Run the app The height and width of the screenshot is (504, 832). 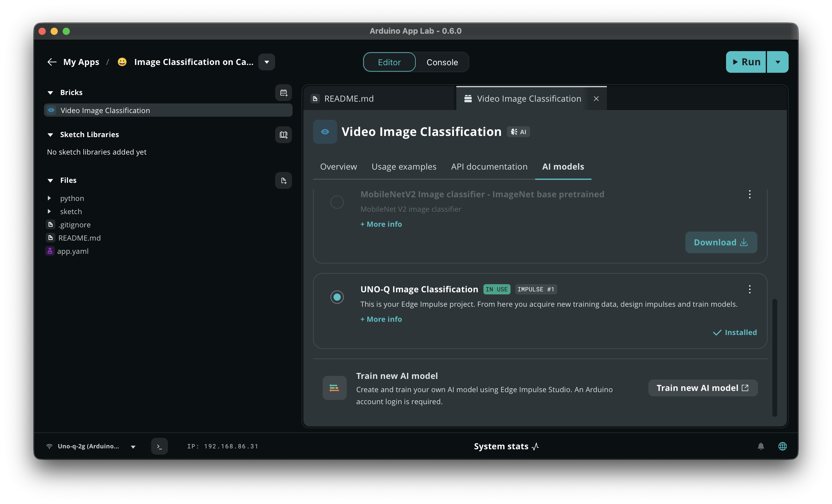click(746, 62)
